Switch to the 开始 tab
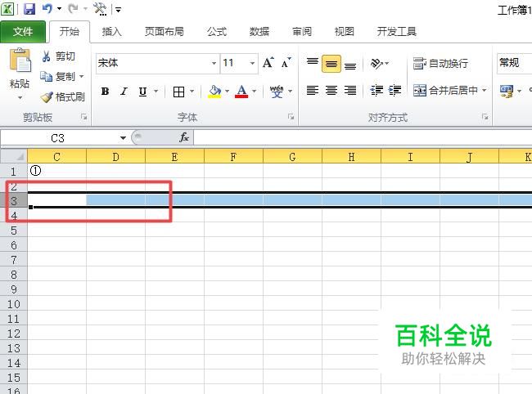 (70, 32)
